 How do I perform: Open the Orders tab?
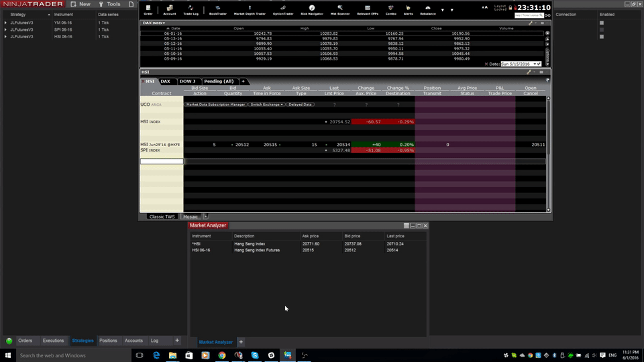[25, 341]
